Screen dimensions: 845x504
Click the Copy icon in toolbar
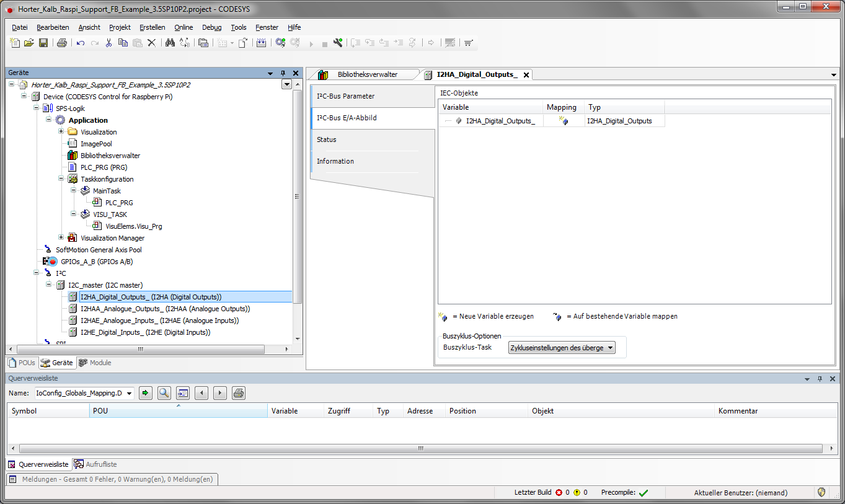(123, 43)
